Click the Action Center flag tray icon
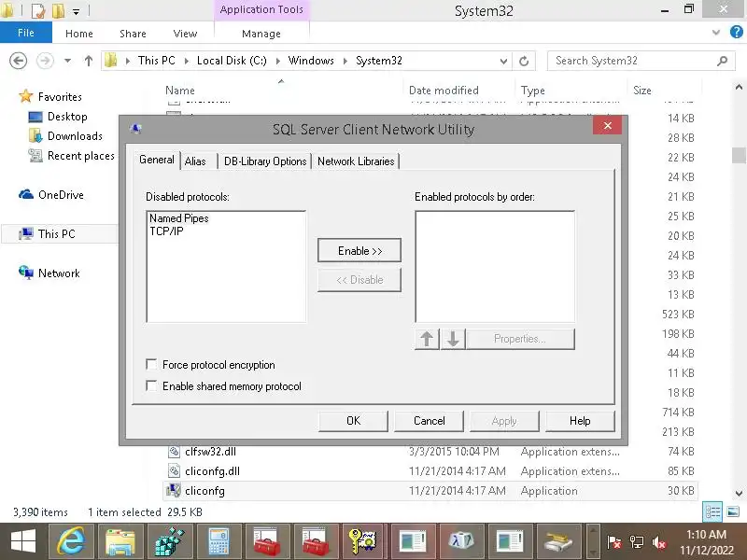Viewport: 747px width, 560px height. (x=613, y=542)
